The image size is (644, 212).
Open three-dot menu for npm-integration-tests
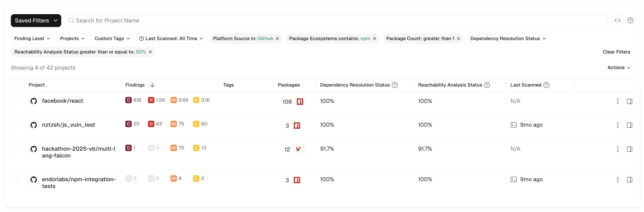click(618, 180)
